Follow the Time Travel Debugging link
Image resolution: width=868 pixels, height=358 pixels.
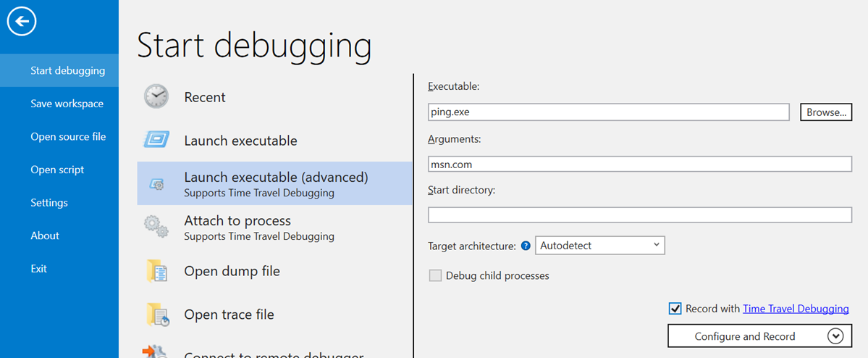(x=796, y=309)
